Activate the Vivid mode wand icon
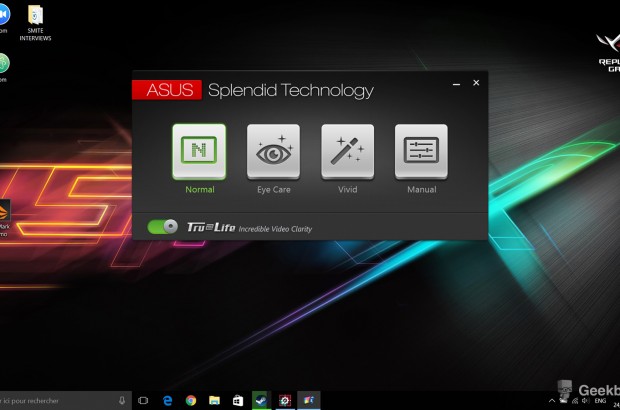This screenshot has height=410, width=620. point(347,151)
